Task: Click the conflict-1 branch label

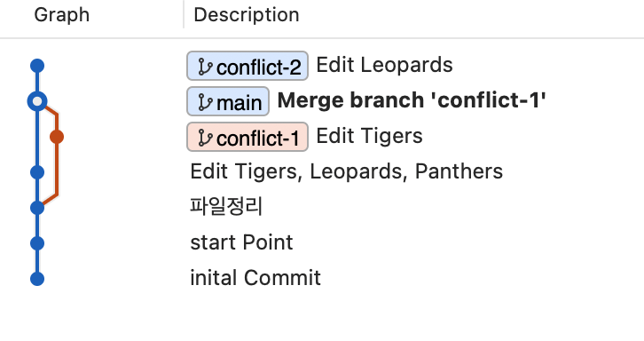Action: [x=247, y=137]
